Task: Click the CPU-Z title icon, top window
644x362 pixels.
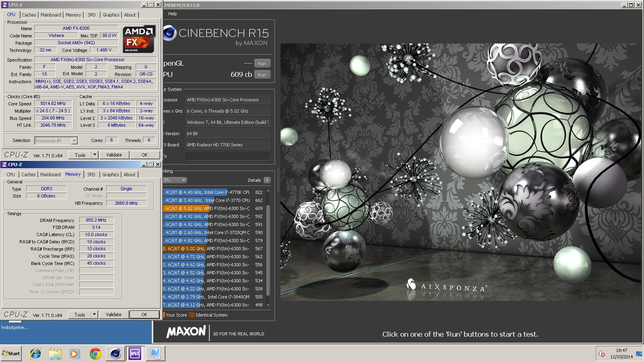Action: [x=5, y=5]
